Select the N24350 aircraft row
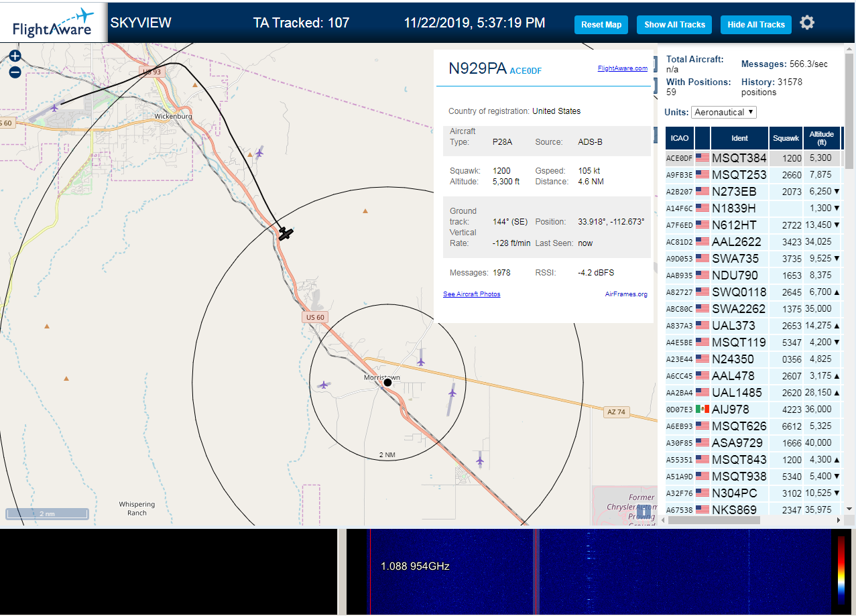This screenshot has height=616, width=856. [x=753, y=359]
